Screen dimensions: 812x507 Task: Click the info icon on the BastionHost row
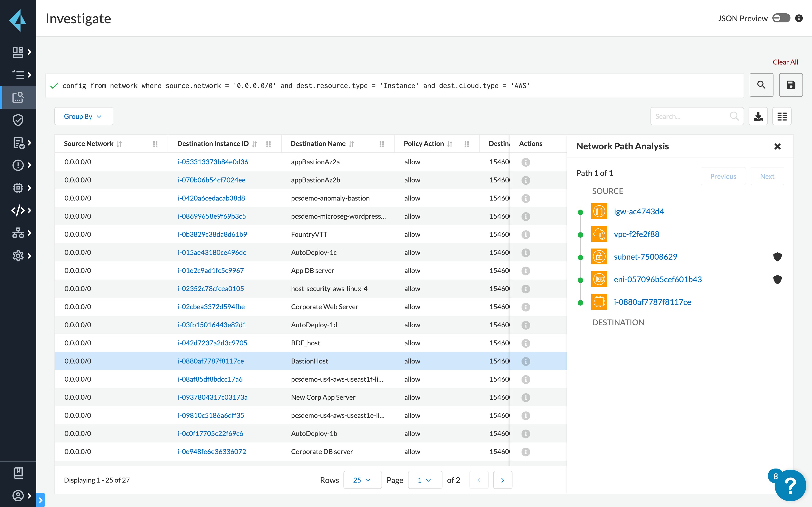(x=525, y=361)
